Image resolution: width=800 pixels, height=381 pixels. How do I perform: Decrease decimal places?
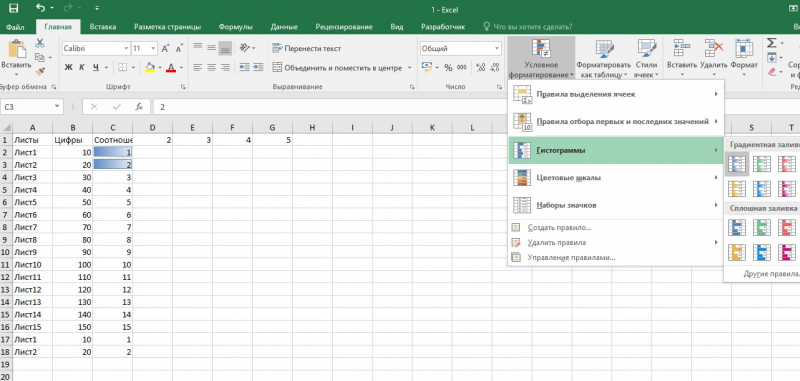pyautogui.click(x=494, y=67)
